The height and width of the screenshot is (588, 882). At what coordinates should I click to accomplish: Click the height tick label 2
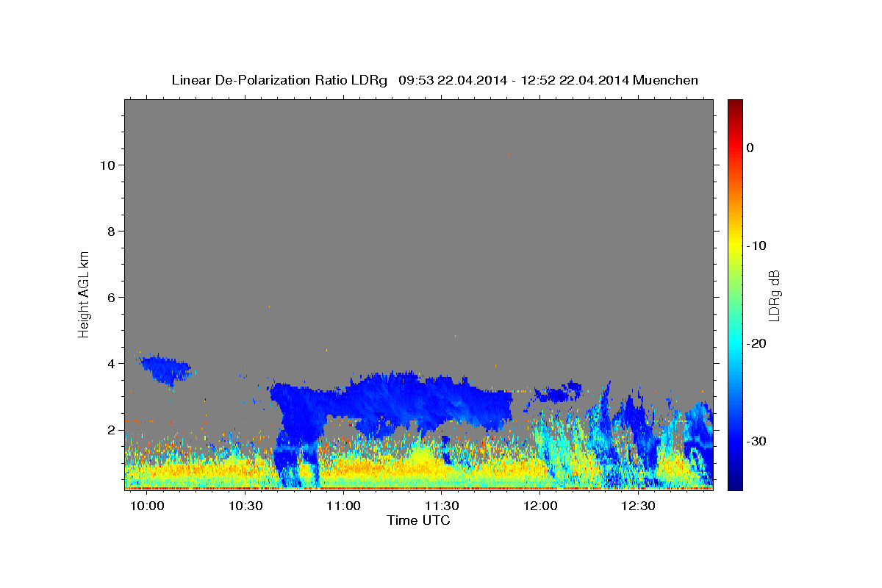[111, 430]
